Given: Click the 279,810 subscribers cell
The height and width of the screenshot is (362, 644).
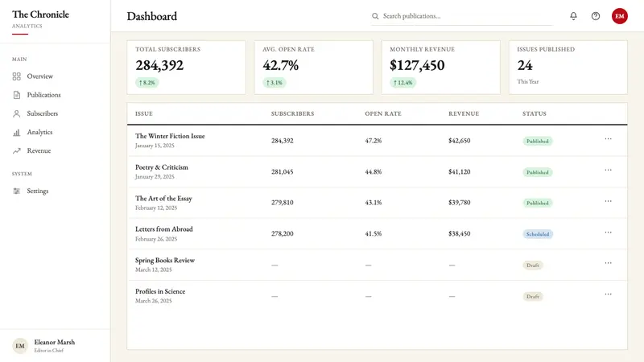Looking at the screenshot, I should click(283, 203).
